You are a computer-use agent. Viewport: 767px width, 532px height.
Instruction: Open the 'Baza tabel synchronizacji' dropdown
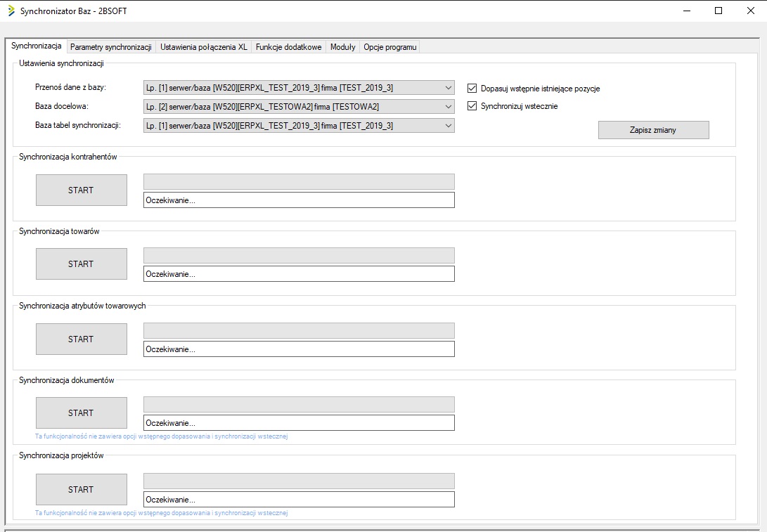tap(299, 126)
